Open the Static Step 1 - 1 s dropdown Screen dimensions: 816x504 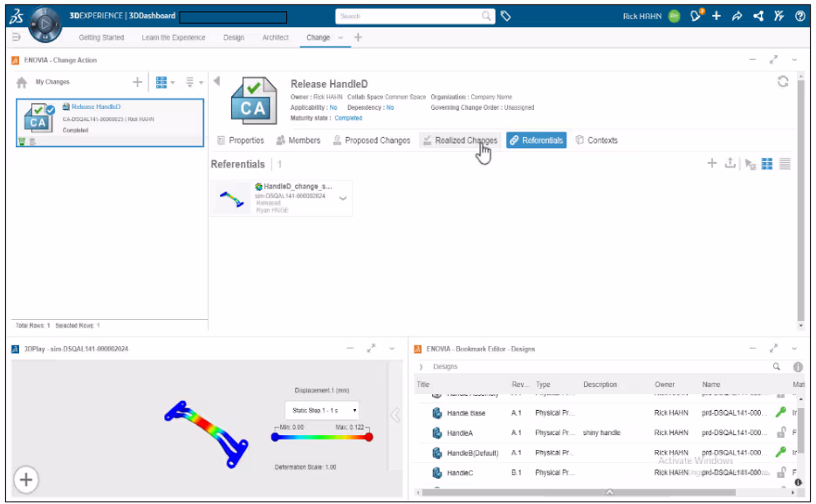(x=322, y=411)
